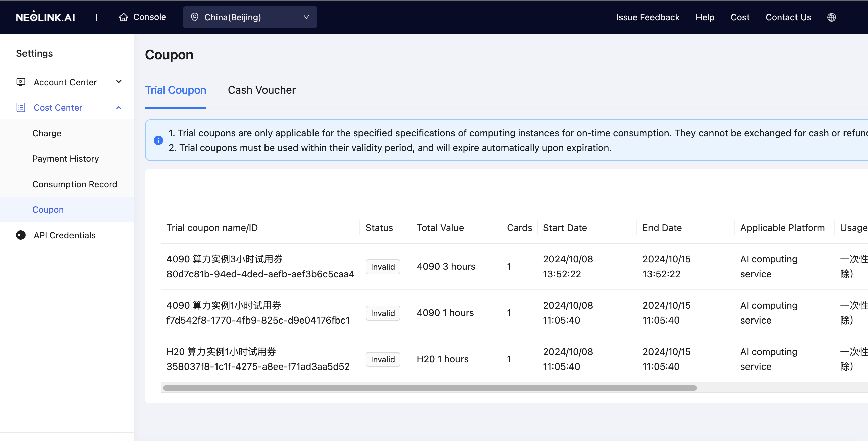The image size is (868, 441).
Task: Click the Total Value column header
Action: tap(440, 228)
